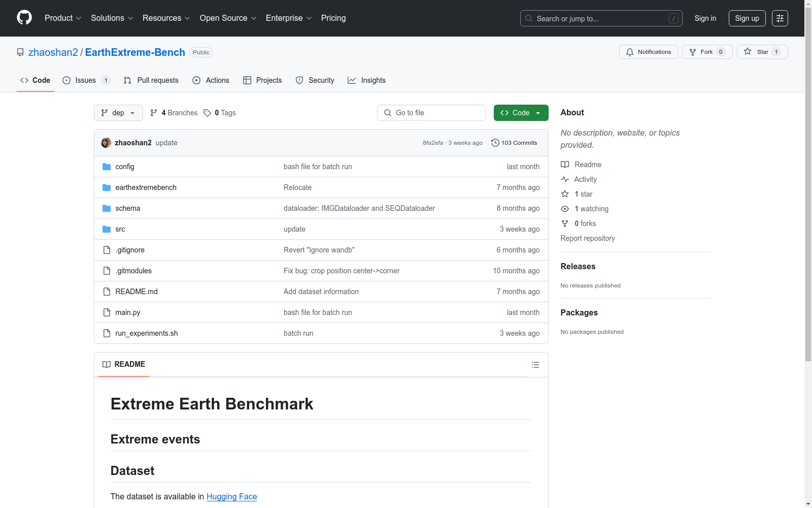
Task: Click the eye icon beside '1 watching'
Action: tap(565, 209)
